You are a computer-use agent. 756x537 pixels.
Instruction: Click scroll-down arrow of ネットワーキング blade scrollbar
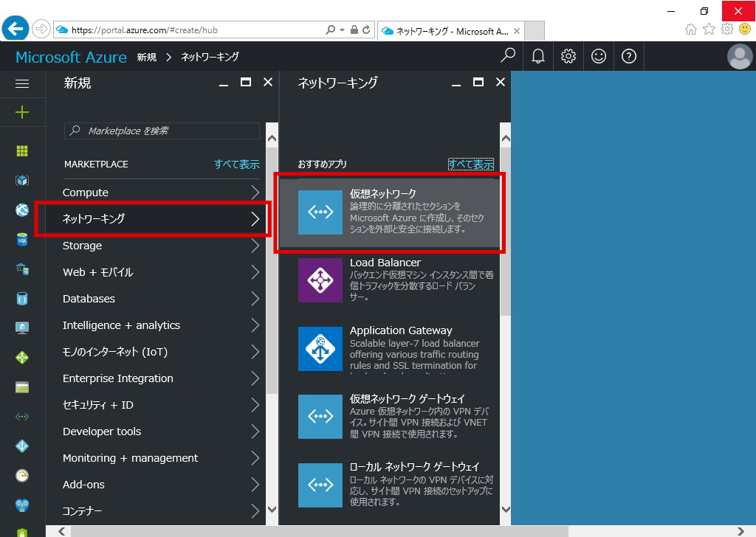point(506,509)
